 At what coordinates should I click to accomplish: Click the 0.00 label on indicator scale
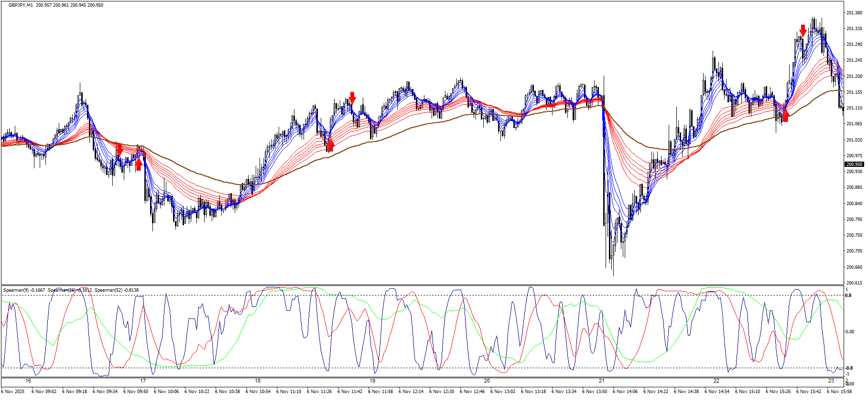(850, 332)
